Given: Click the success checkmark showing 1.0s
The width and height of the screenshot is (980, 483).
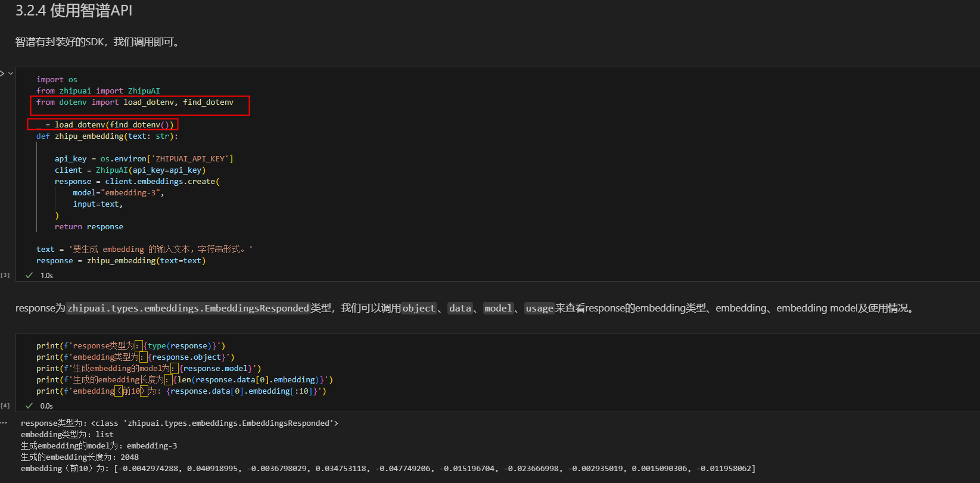Looking at the screenshot, I should (29, 275).
